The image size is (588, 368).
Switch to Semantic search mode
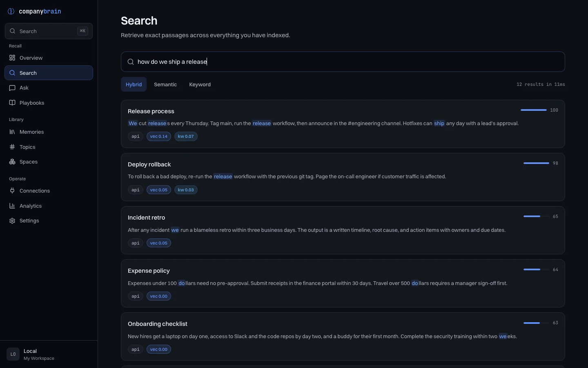(165, 84)
